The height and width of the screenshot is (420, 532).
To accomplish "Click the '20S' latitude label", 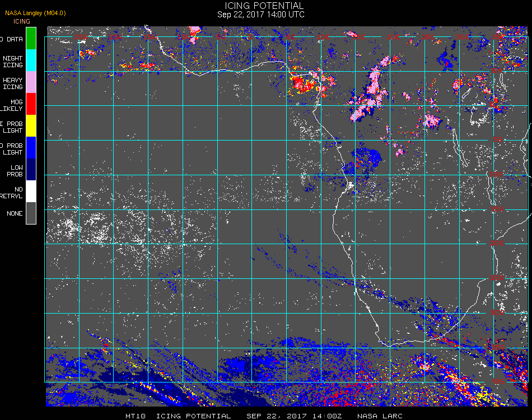I will coord(497,243).
